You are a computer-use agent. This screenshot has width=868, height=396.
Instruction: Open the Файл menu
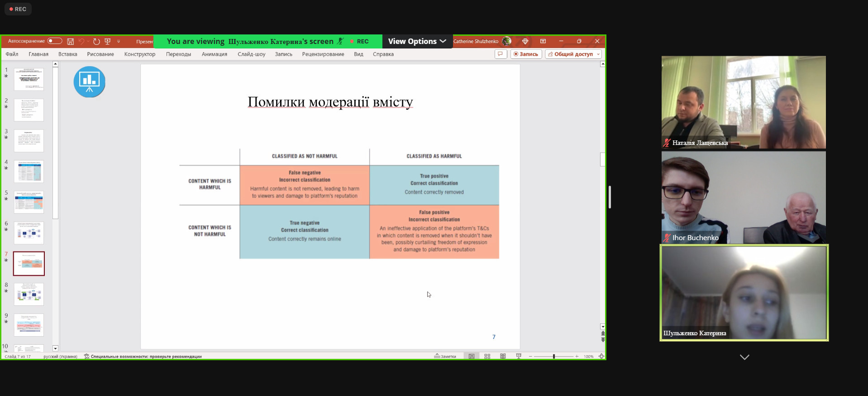coord(12,54)
